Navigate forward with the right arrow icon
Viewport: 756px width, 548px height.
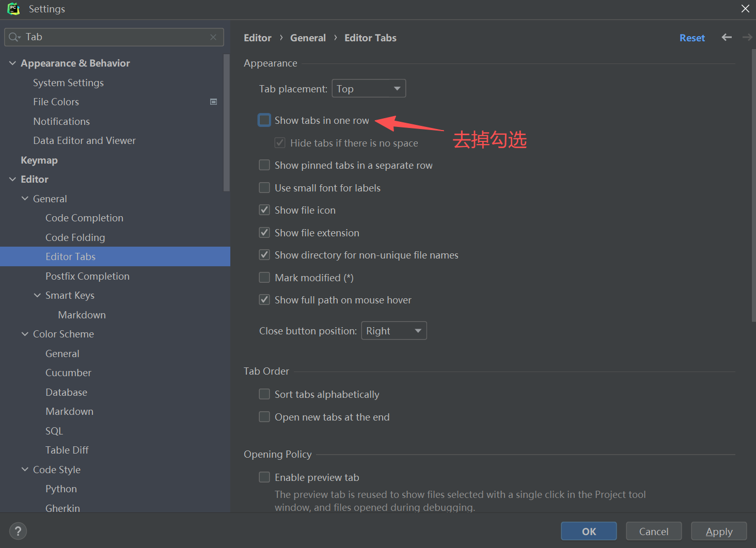point(747,37)
